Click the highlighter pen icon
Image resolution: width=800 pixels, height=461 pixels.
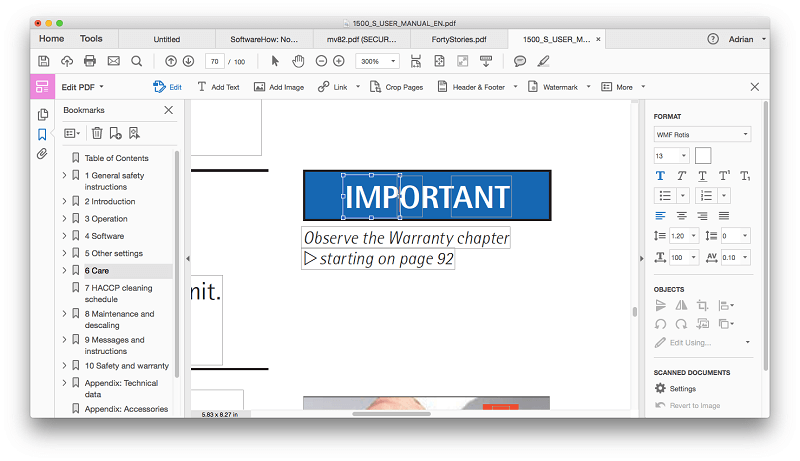coord(543,61)
